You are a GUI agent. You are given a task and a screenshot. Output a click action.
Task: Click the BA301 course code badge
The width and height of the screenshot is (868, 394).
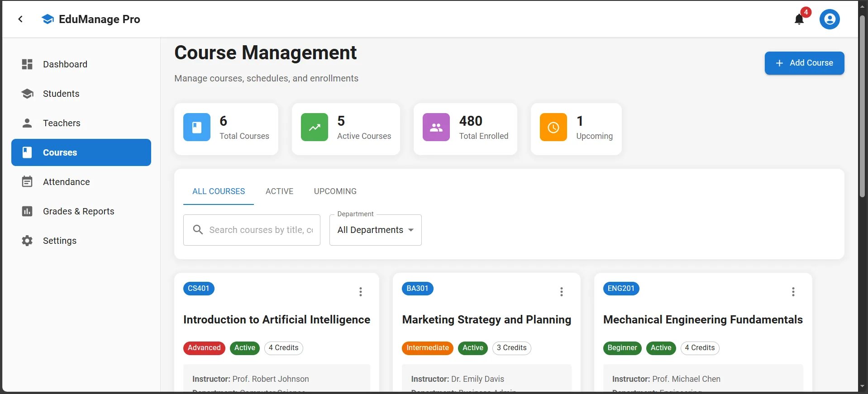click(x=417, y=289)
